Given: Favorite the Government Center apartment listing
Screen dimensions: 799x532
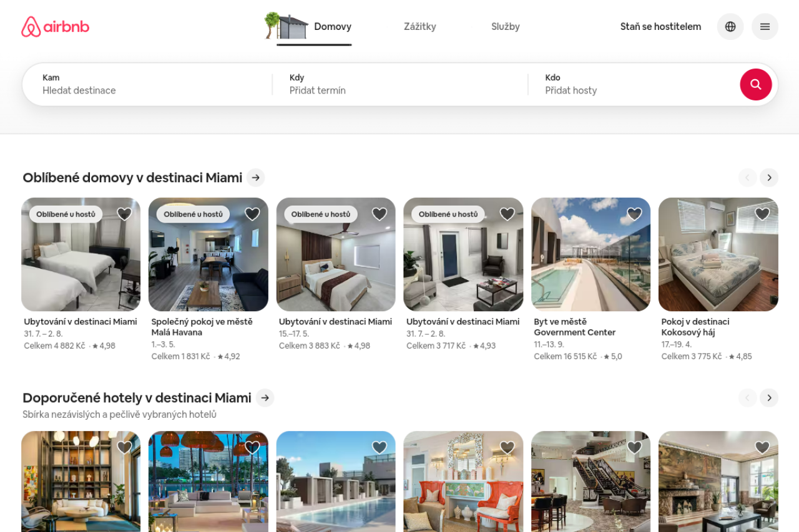Looking at the screenshot, I should tap(635, 214).
